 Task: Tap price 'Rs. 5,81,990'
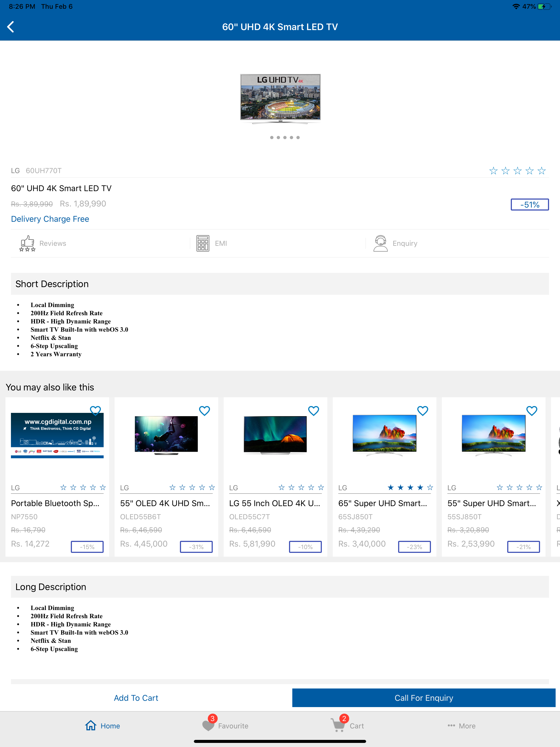pos(252,544)
